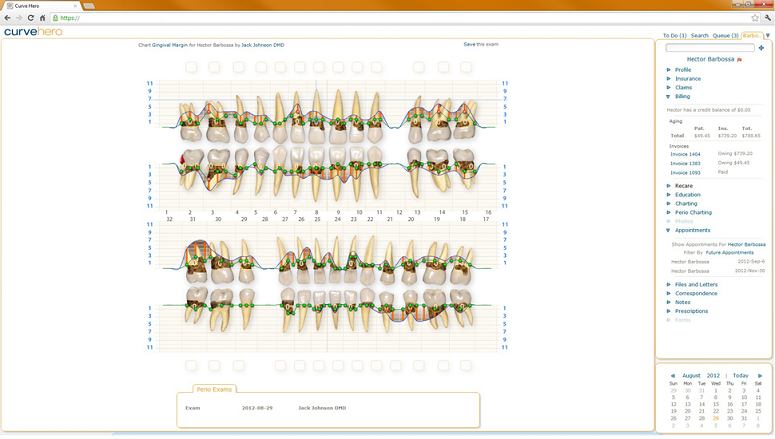
Task: Select the highlighted Barbo patient tab
Action: (x=752, y=36)
